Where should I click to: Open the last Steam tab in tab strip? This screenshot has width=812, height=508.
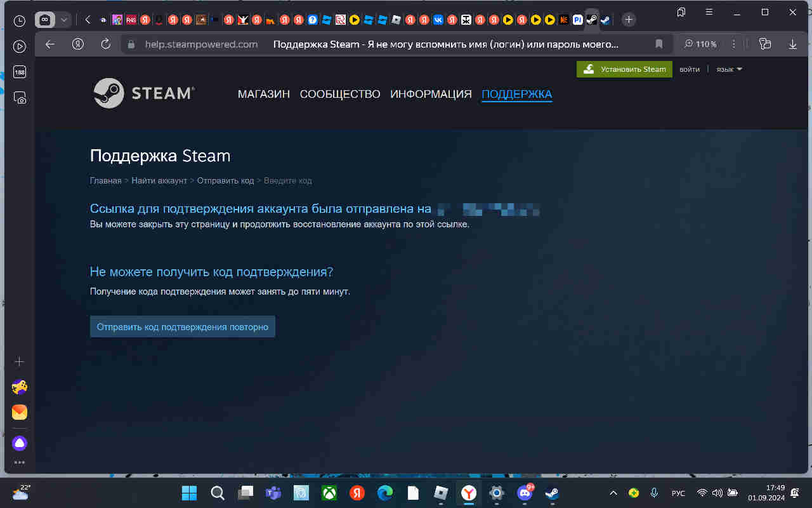point(605,20)
